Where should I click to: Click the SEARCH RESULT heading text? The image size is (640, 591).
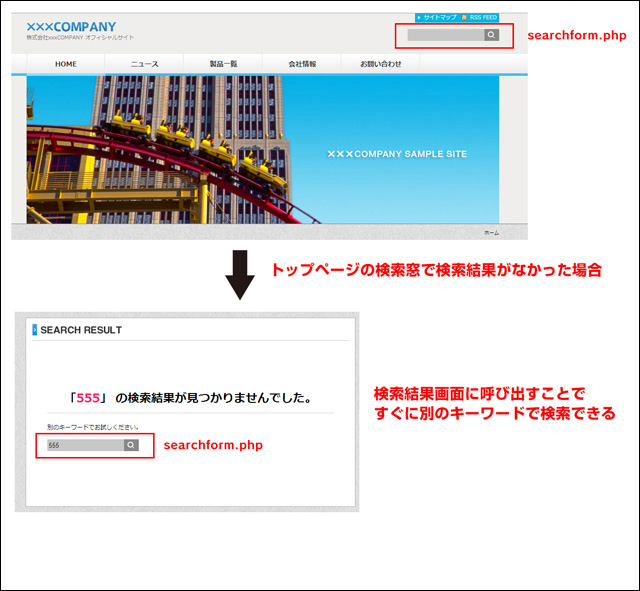[x=81, y=330]
